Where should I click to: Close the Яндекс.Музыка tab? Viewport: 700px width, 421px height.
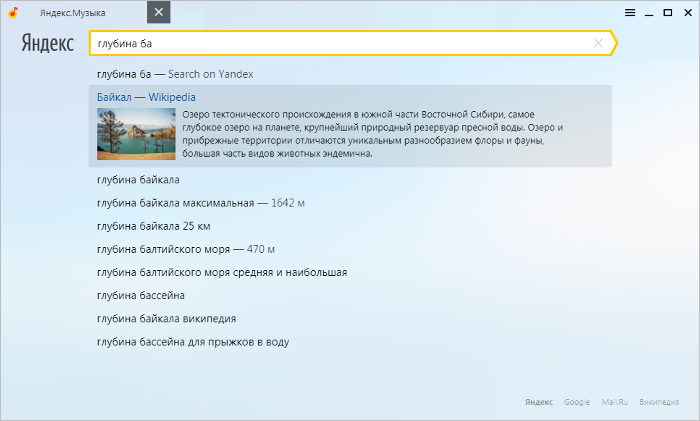pos(158,12)
